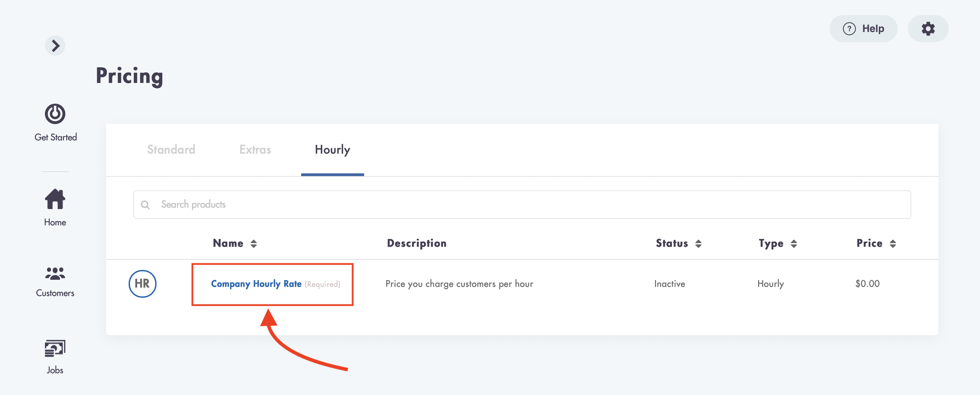Switch to the Extras pricing tab
The width and height of the screenshot is (980, 395).
click(x=255, y=150)
